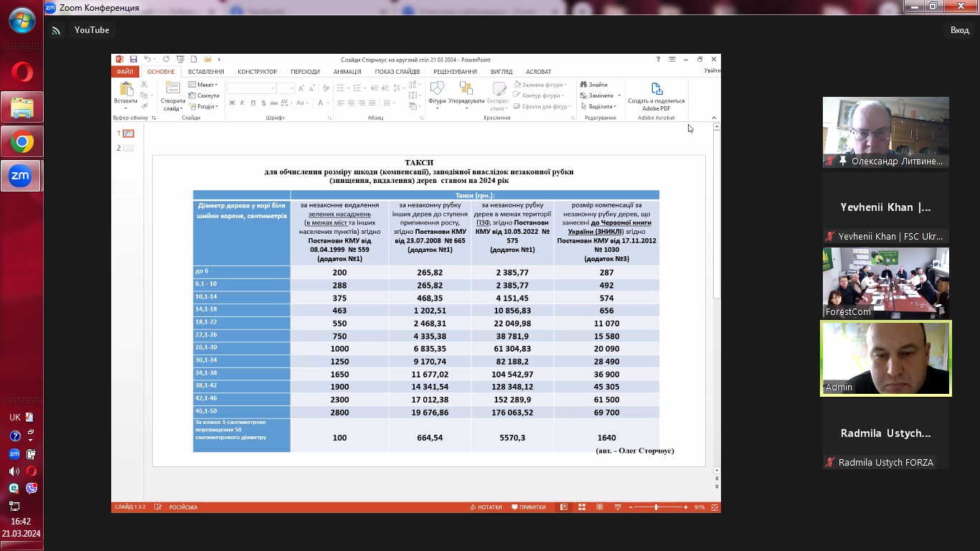Switch to the ПОКАЗ СЛАЙДІВ tab
Screen dimensions: 980x551
(397, 72)
